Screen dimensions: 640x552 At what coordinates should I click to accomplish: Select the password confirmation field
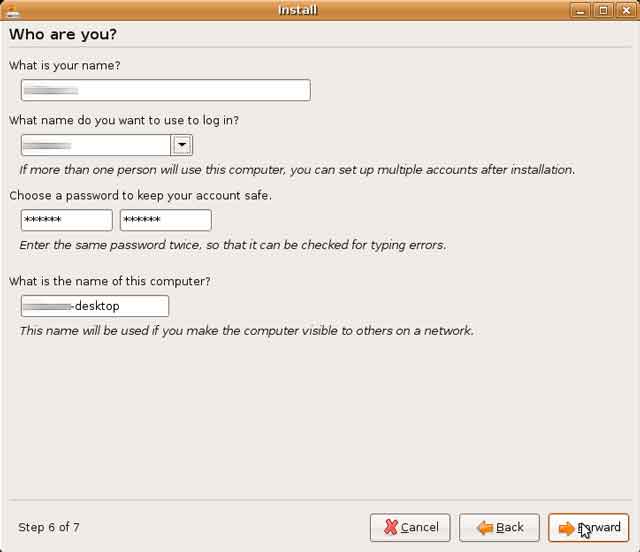tap(165, 220)
